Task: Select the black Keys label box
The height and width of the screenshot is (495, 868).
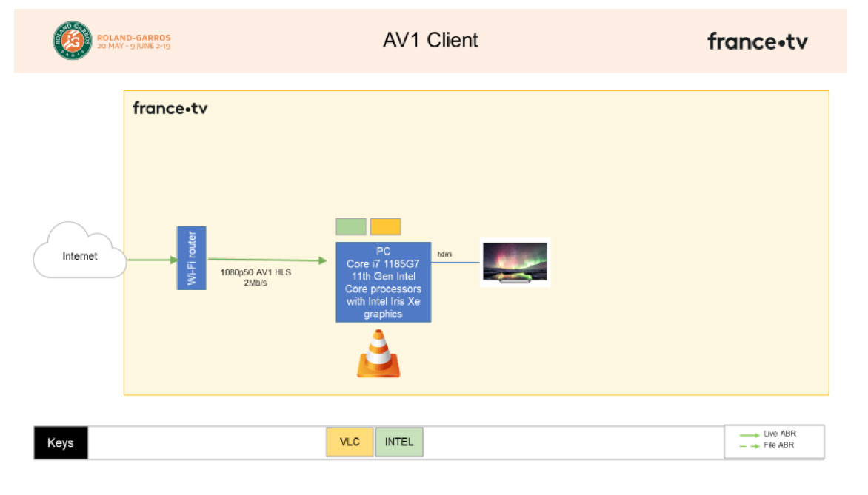Action: coord(61,443)
